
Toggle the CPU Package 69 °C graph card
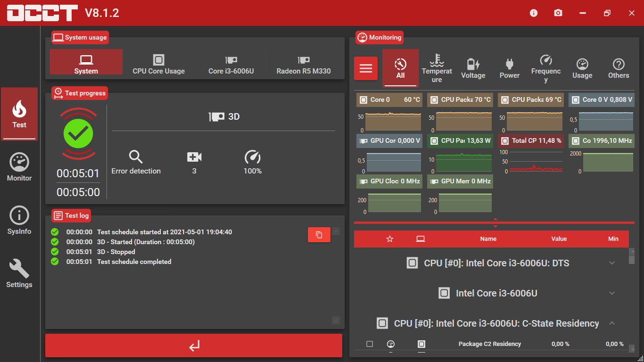tap(531, 100)
